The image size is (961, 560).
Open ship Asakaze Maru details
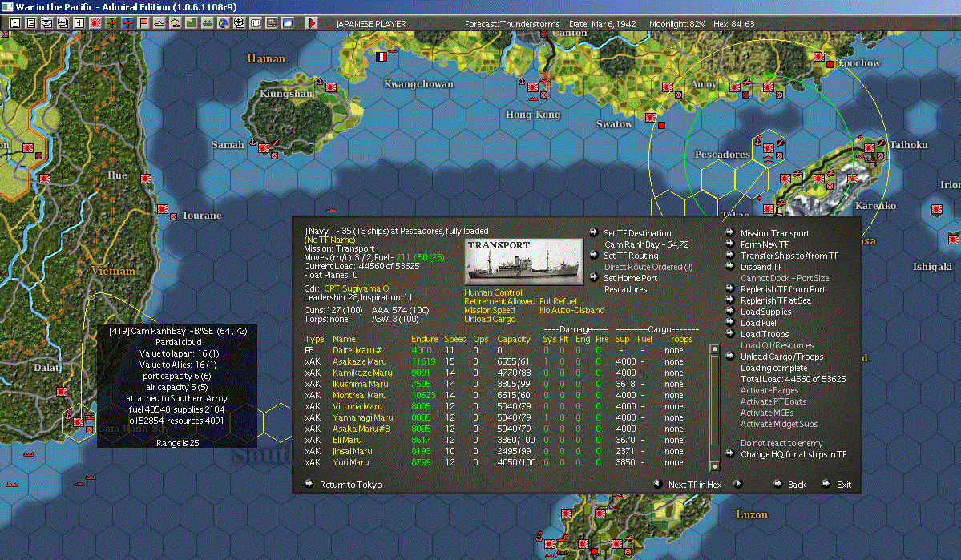[x=359, y=361]
